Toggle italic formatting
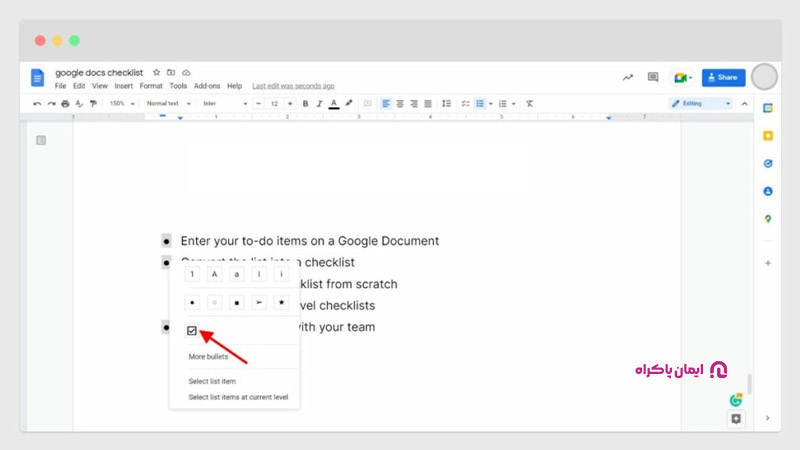The image size is (800, 450). coord(319,103)
